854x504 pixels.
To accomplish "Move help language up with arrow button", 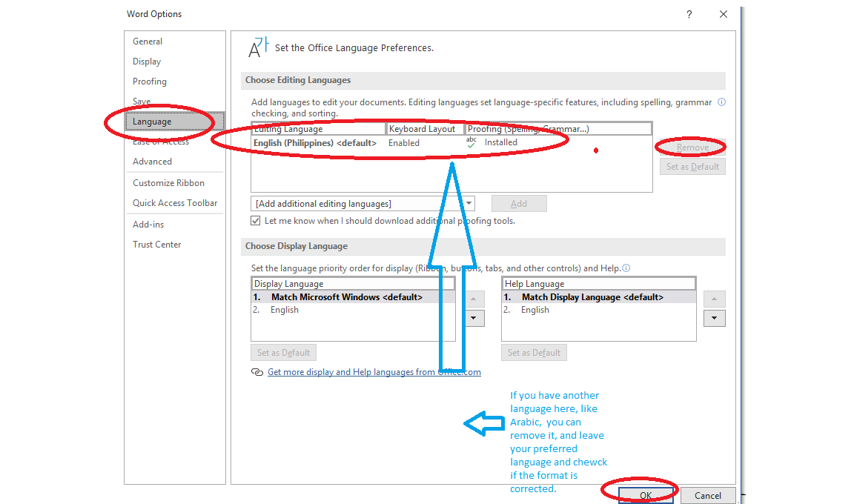I will point(714,299).
